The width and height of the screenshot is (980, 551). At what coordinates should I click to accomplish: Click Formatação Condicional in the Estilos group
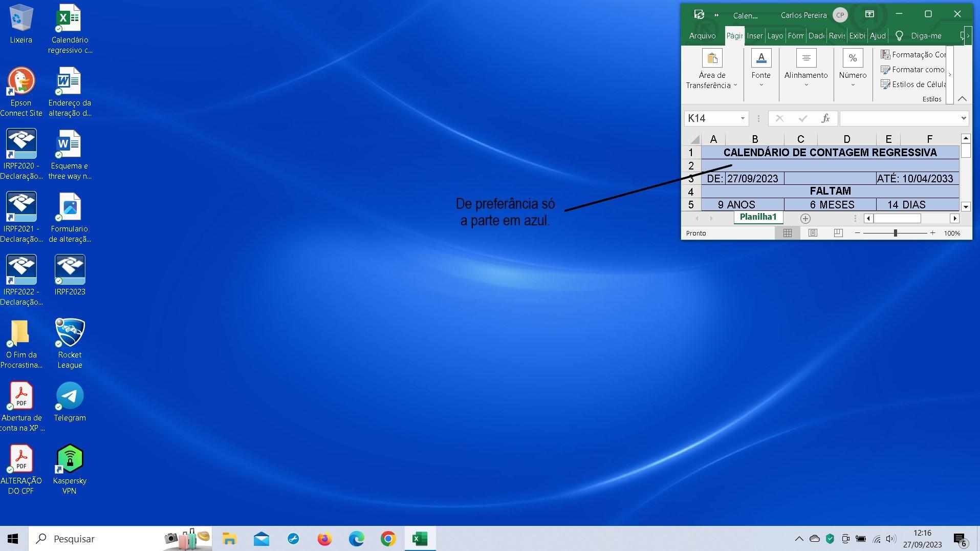pyautogui.click(x=913, y=54)
